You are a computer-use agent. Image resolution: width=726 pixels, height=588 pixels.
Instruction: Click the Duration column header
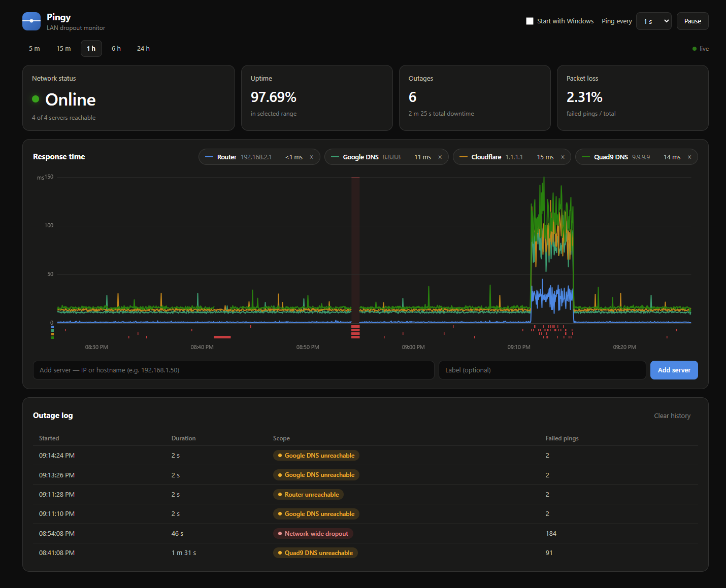183,438
